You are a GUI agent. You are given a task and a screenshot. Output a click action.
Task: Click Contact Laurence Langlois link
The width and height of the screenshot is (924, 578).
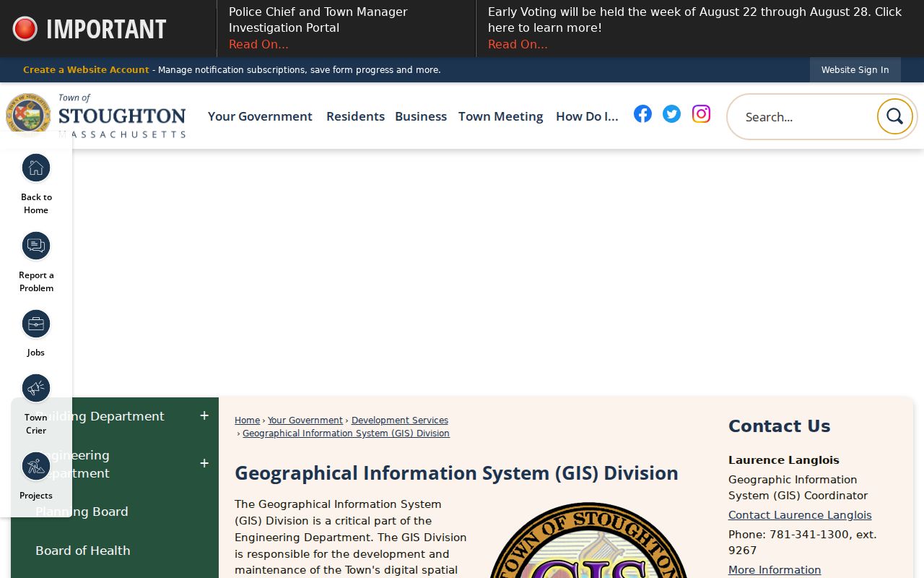pyautogui.click(x=800, y=515)
